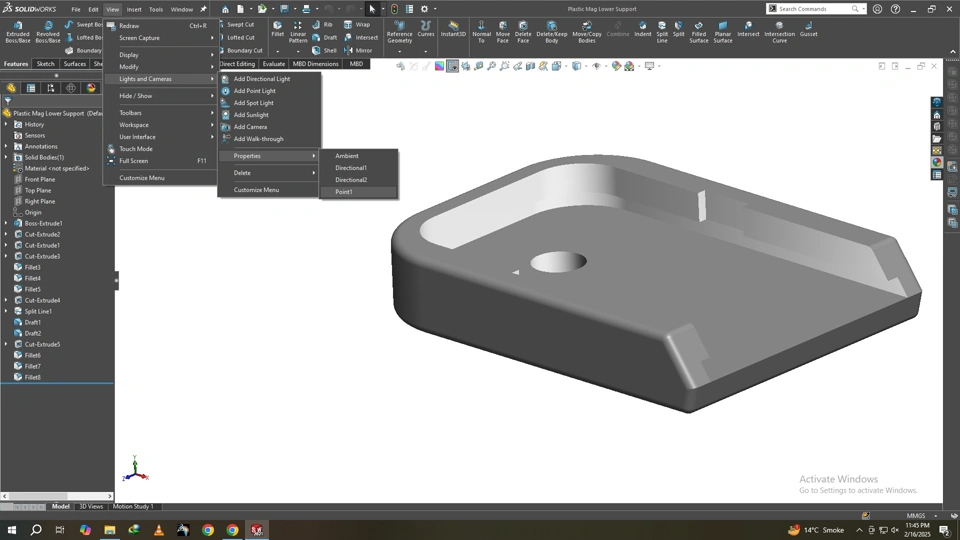Click Customize Menu in the lights submenu
960x540 pixels.
pyautogui.click(x=256, y=190)
